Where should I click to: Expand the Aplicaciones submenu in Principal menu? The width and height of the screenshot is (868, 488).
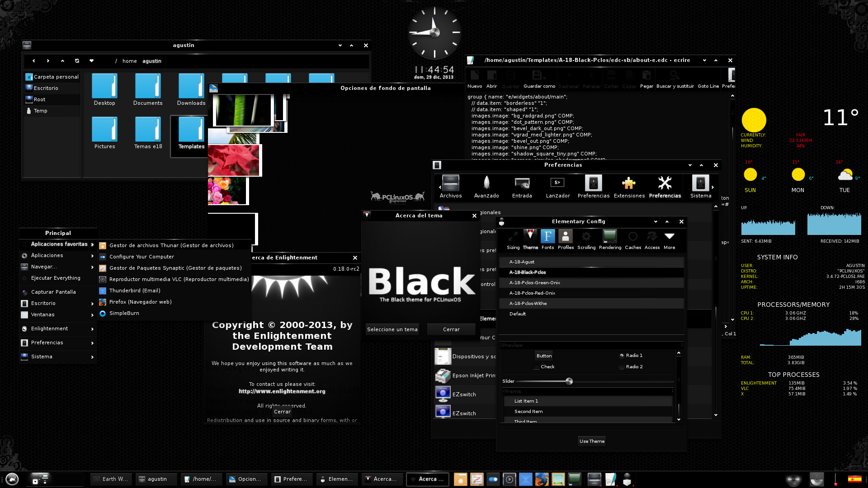pyautogui.click(x=58, y=256)
